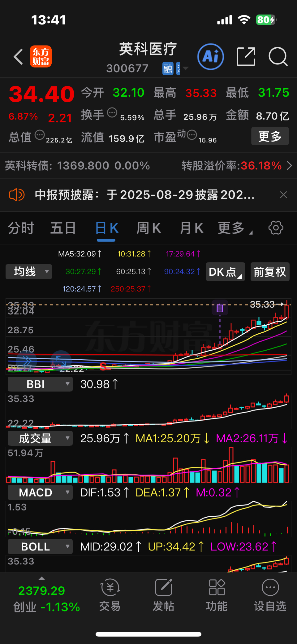Image resolution: width=297 pixels, height=644 pixels.
Task: Tap the BBI value 30.98
Action: 99,384
